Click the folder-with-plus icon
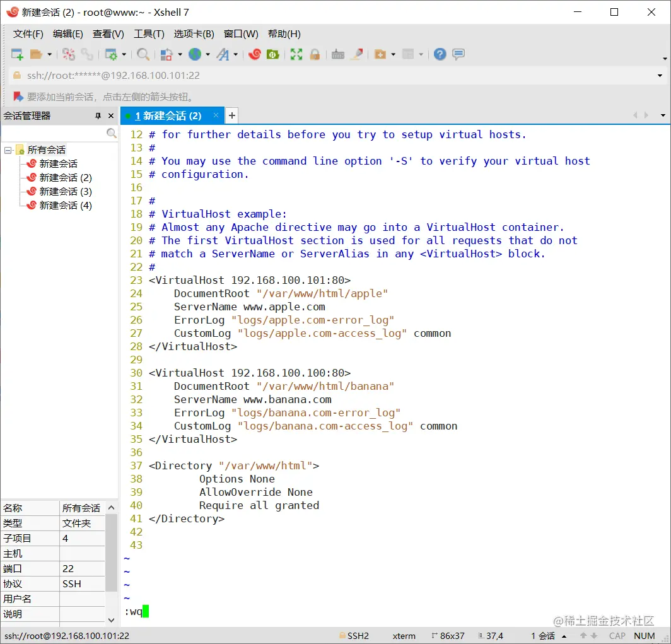 [x=380, y=54]
